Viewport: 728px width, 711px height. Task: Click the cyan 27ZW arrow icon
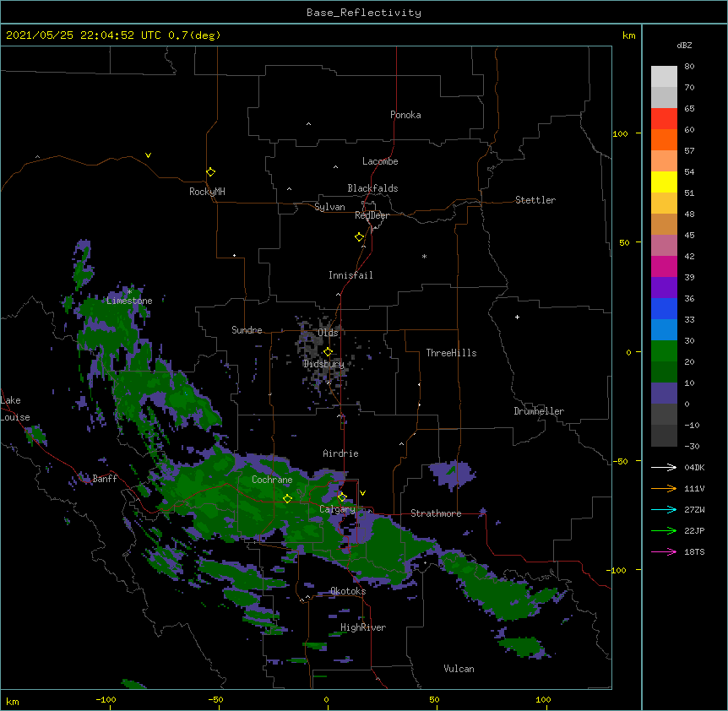(664, 509)
